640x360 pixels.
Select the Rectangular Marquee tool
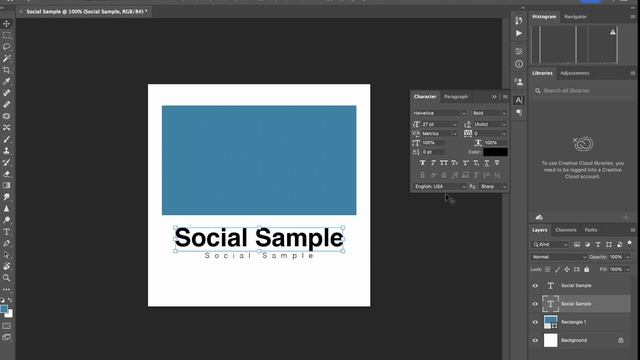7,35
